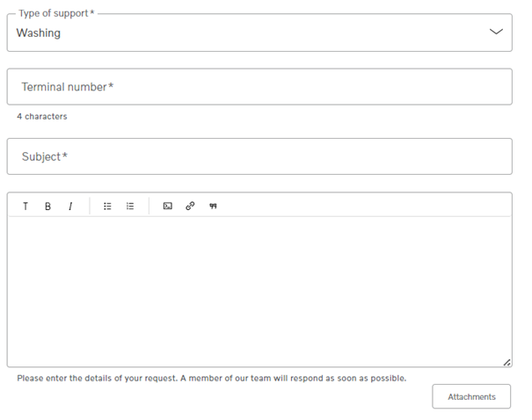Click the Attachments button
532x420 pixels.
click(471, 396)
